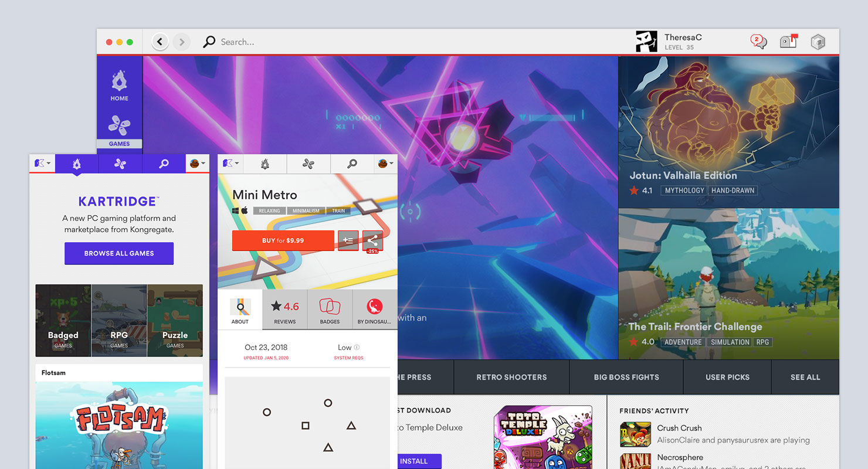Image resolution: width=868 pixels, height=469 pixels.
Task: Go back with the left arrow button
Action: coord(160,42)
